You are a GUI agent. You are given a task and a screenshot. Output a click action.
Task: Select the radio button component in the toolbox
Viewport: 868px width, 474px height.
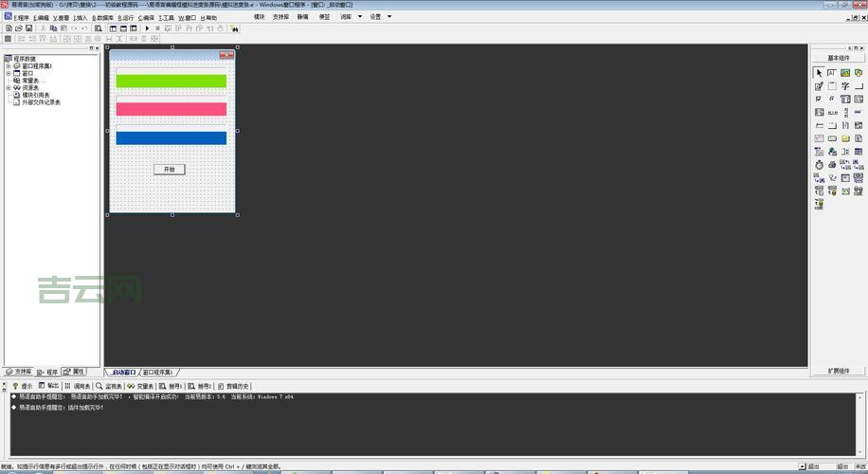pos(832,99)
